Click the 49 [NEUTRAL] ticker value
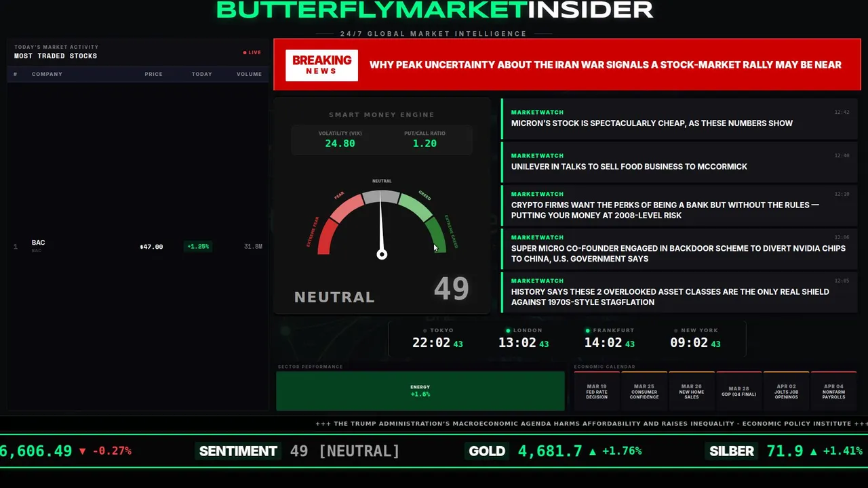The height and width of the screenshot is (488, 868). (x=344, y=451)
